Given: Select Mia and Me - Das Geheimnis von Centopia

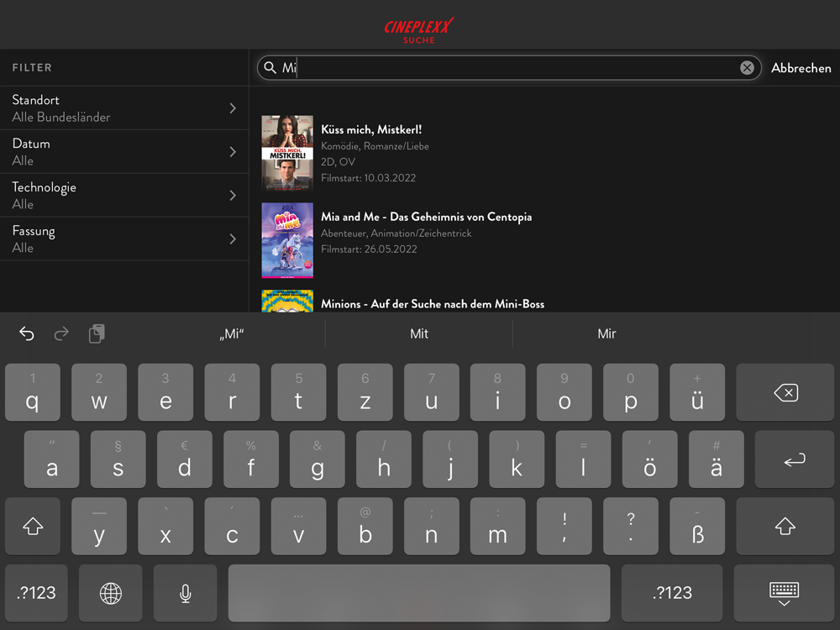Looking at the screenshot, I should (x=427, y=217).
